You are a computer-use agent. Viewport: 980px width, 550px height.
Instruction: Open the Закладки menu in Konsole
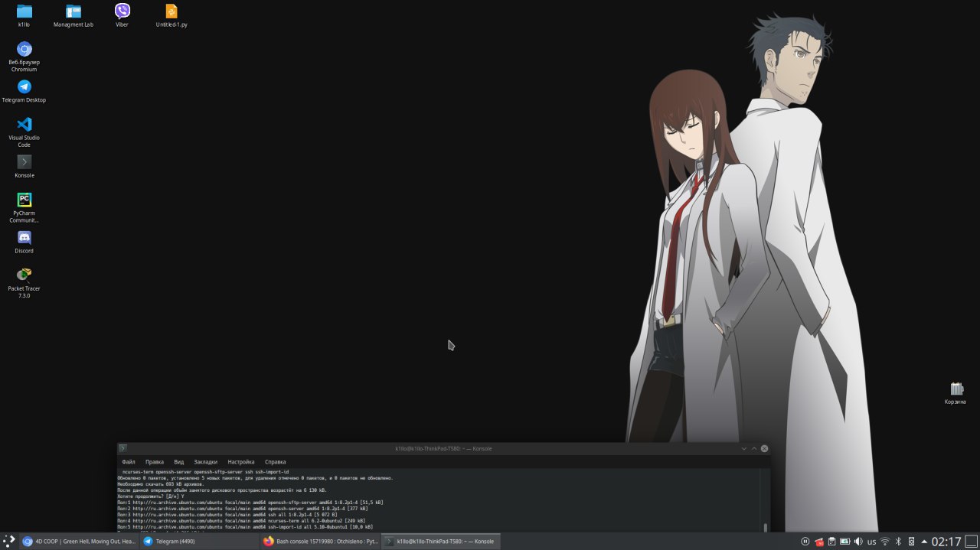205,462
